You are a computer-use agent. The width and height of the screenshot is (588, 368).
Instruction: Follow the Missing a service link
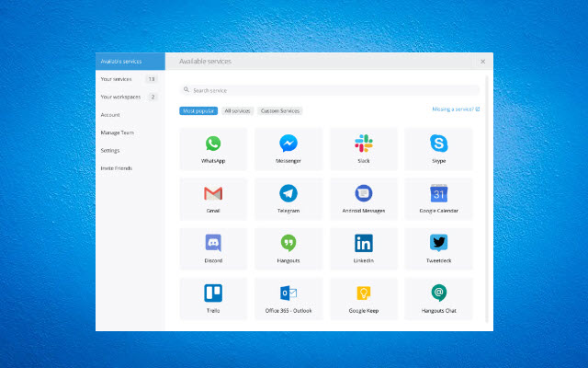(x=456, y=109)
